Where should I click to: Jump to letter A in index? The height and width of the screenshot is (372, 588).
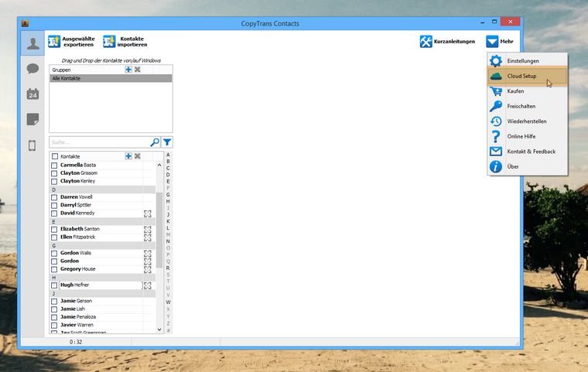pyautogui.click(x=168, y=155)
